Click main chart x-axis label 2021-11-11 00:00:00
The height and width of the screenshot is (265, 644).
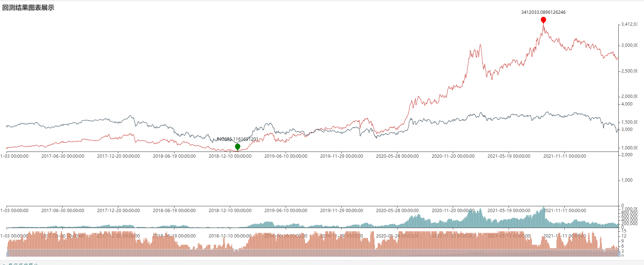564,156
